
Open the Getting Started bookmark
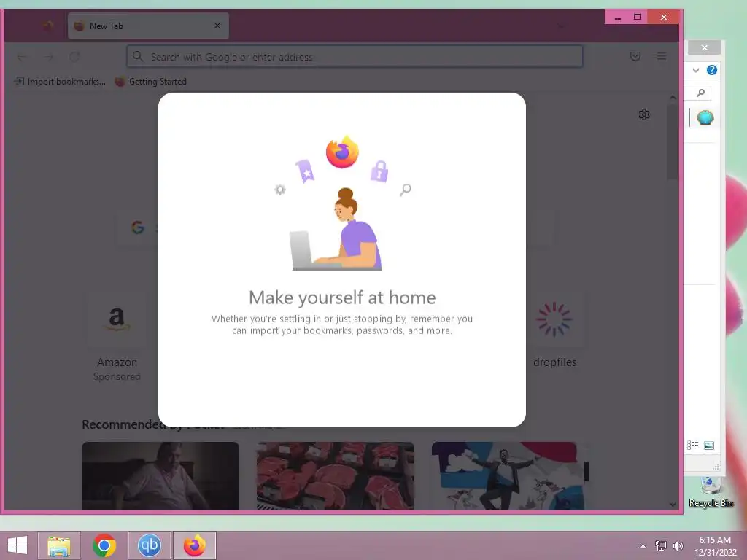click(x=150, y=82)
